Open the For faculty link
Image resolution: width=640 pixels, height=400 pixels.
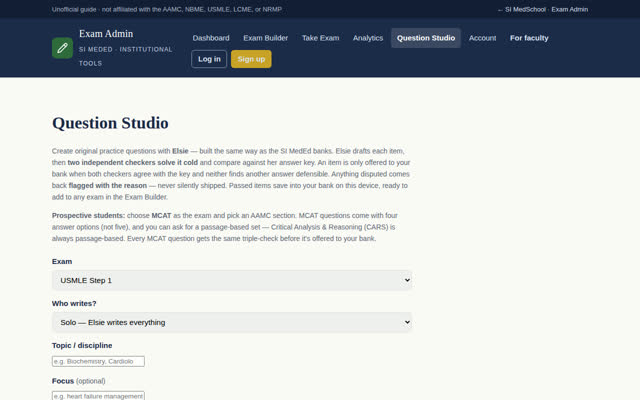(529, 38)
